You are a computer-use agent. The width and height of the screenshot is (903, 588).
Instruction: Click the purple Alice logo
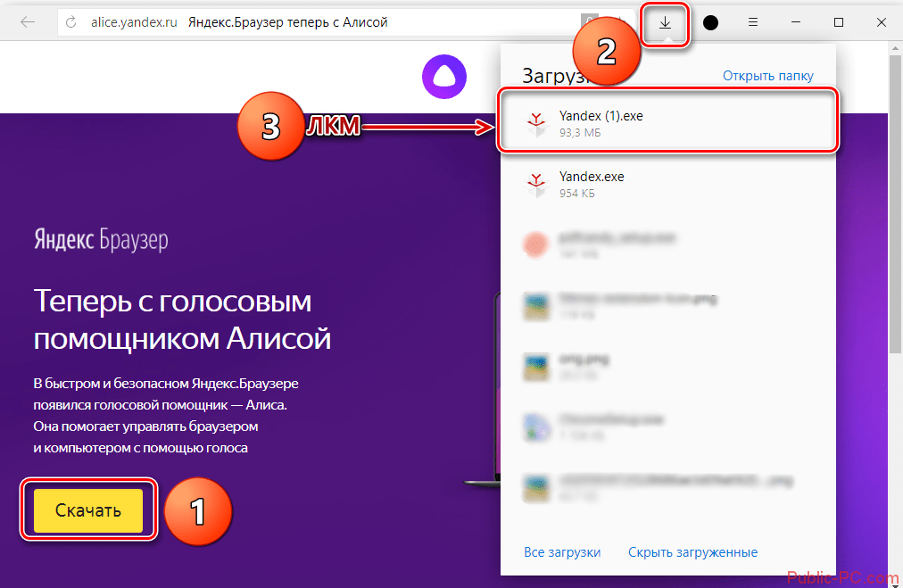pyautogui.click(x=444, y=76)
